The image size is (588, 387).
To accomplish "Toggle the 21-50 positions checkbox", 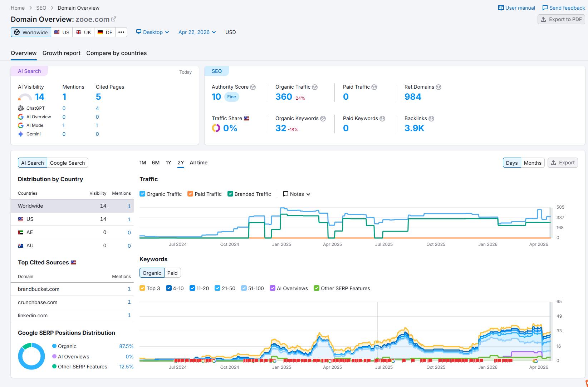I will point(217,288).
